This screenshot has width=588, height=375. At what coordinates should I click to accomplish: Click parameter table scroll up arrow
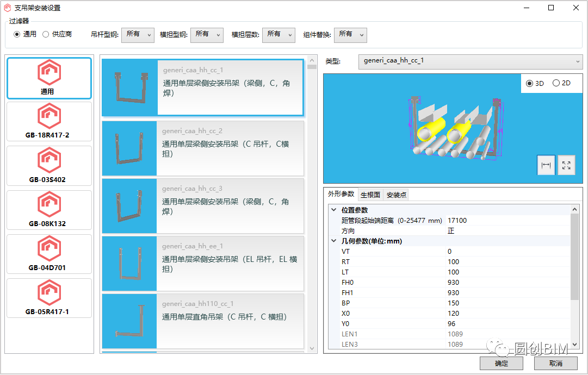pos(574,209)
